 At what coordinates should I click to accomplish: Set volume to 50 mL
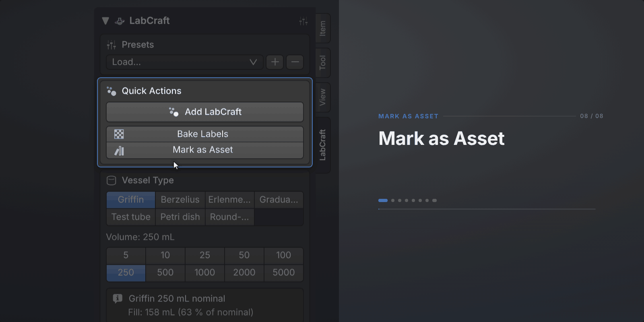click(x=244, y=255)
